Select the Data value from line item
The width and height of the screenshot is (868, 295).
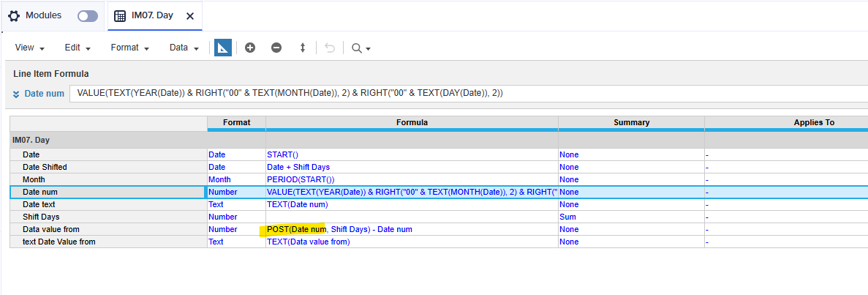click(x=108, y=229)
